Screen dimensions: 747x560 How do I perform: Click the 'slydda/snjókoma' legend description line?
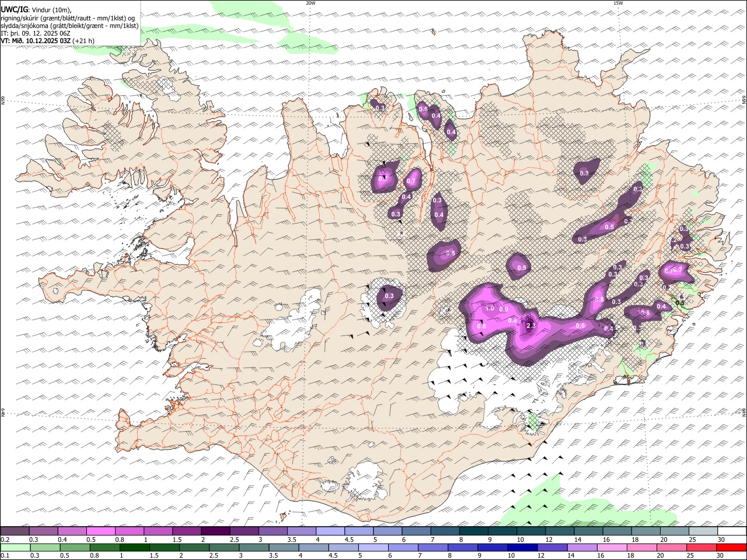point(70,26)
